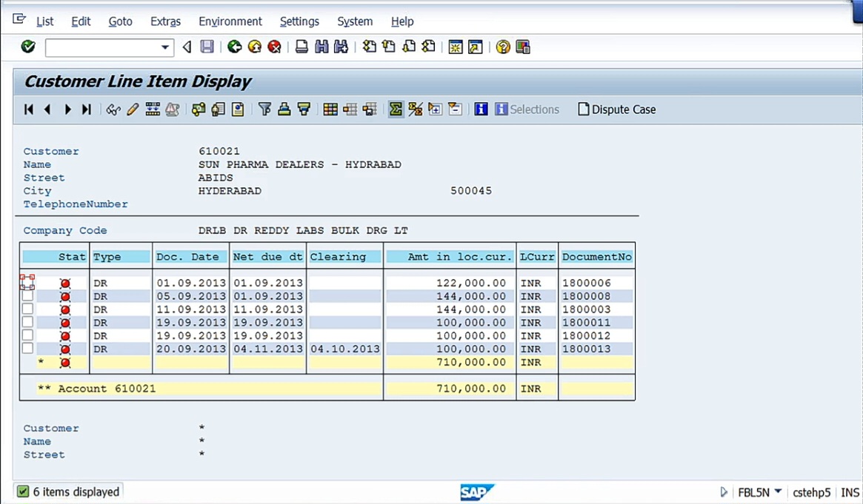Open the command field dropdown arrow

(x=164, y=47)
